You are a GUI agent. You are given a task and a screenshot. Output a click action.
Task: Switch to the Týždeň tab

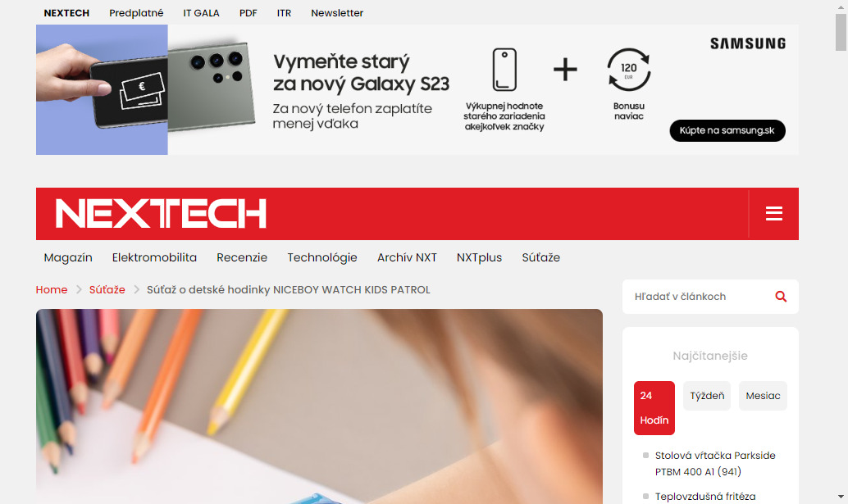[707, 396]
